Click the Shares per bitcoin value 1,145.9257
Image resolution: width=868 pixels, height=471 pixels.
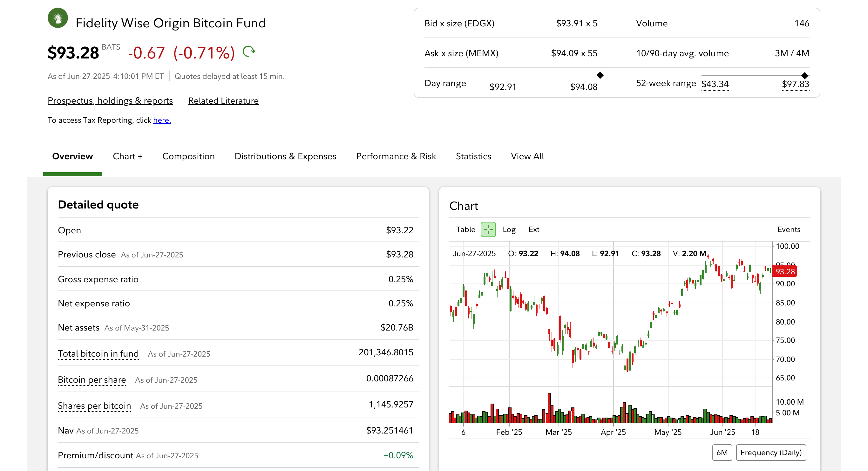[391, 404]
